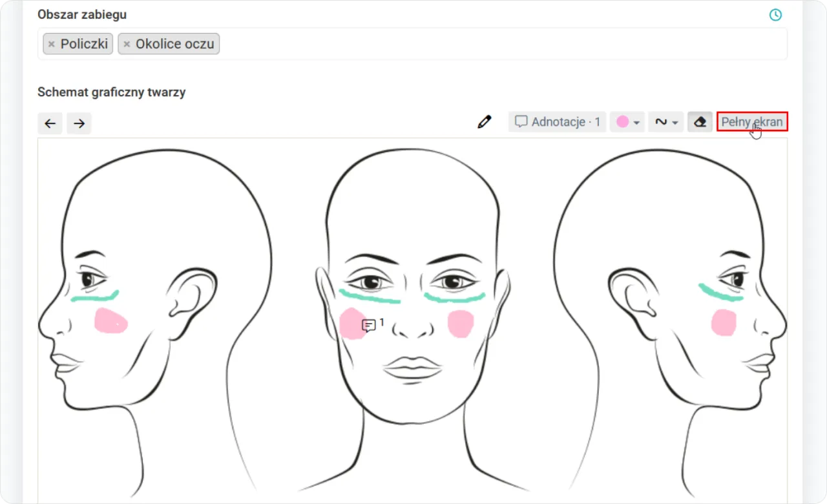Click the green under-eye line on left profile

[x=95, y=297]
